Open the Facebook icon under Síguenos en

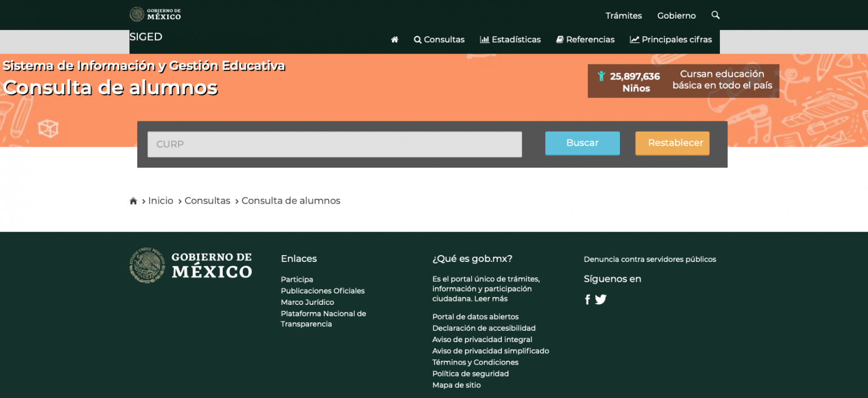[587, 299]
